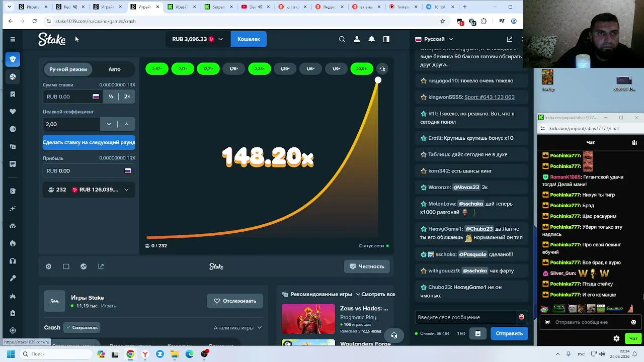Screen dimensions: 644x362
Task: Open the hamburger menu in Stake sidebar
Action: tap(13, 39)
